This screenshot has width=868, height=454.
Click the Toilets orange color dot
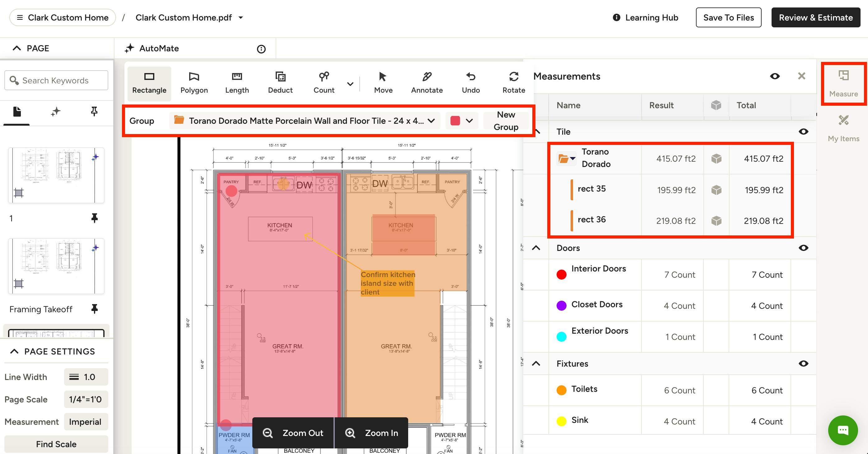click(561, 390)
